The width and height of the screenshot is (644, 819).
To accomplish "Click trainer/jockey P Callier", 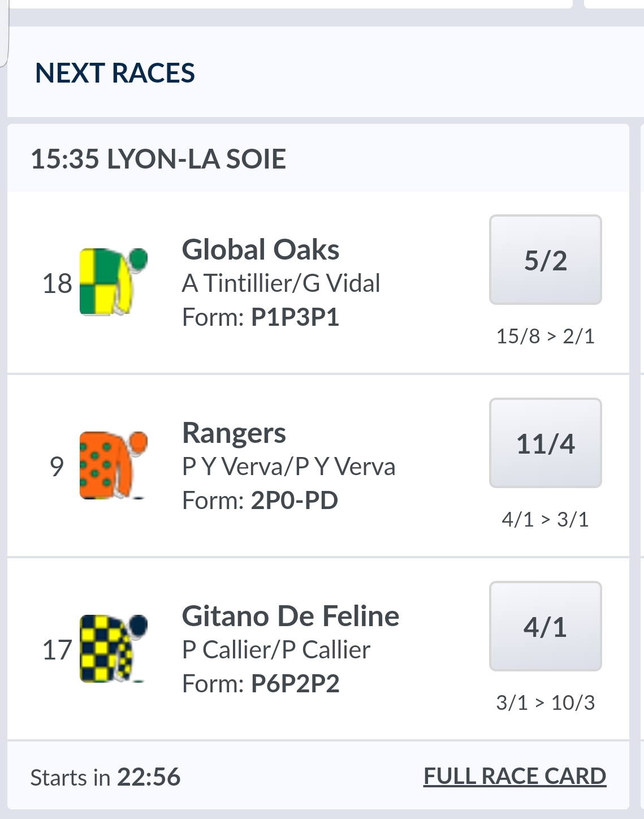I will click(276, 650).
